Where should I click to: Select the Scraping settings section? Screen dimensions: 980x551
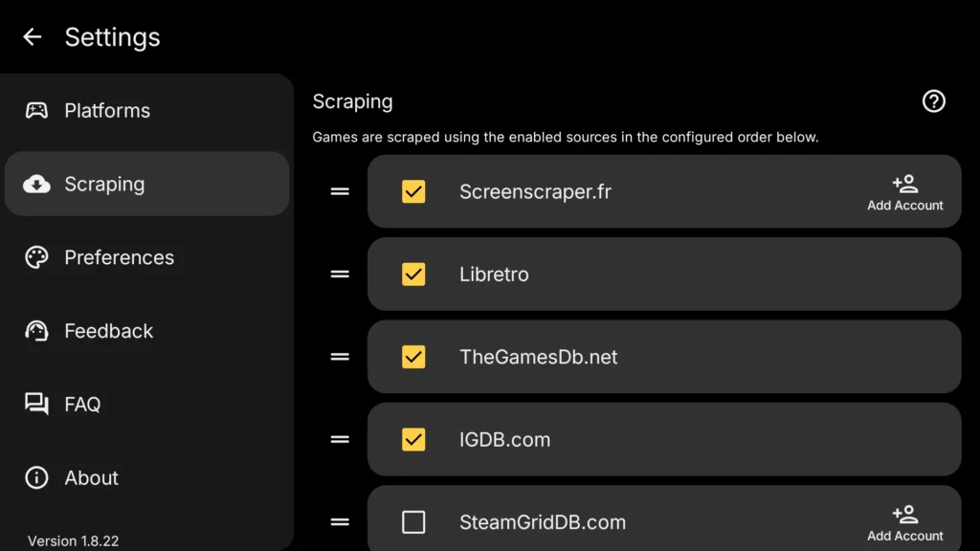click(x=146, y=184)
